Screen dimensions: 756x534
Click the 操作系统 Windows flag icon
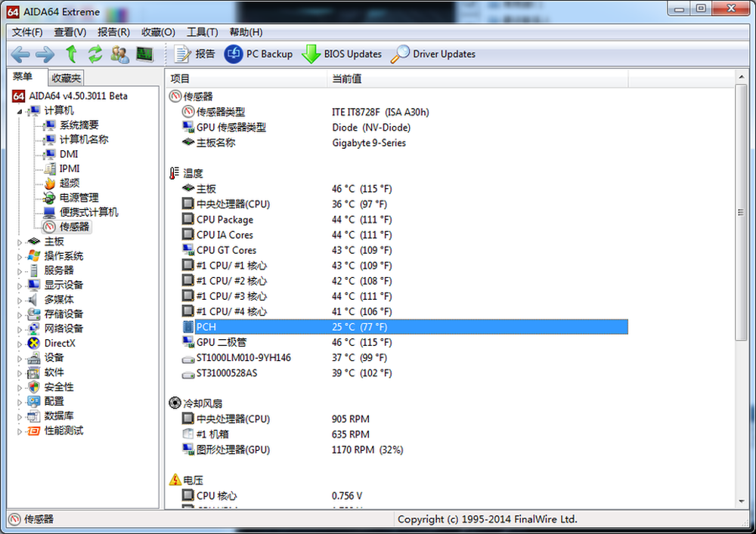(x=34, y=256)
